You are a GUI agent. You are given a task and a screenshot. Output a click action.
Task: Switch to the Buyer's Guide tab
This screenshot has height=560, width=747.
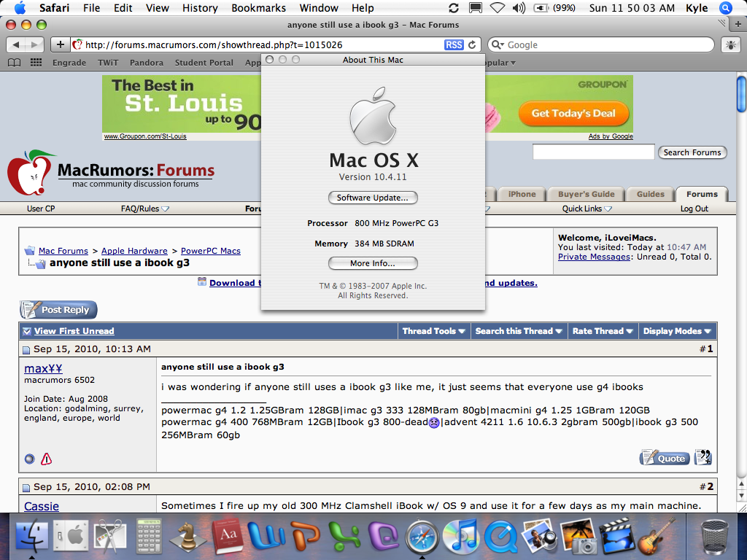pyautogui.click(x=586, y=194)
